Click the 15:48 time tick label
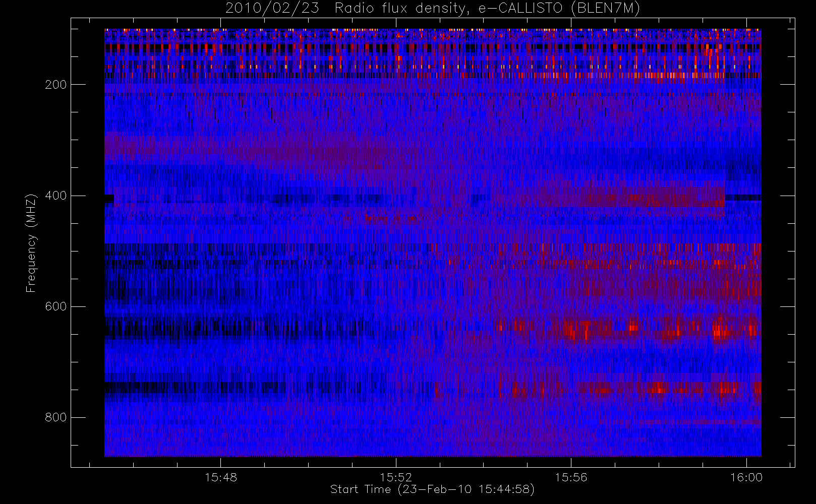This screenshot has height=504, width=816. [221, 477]
